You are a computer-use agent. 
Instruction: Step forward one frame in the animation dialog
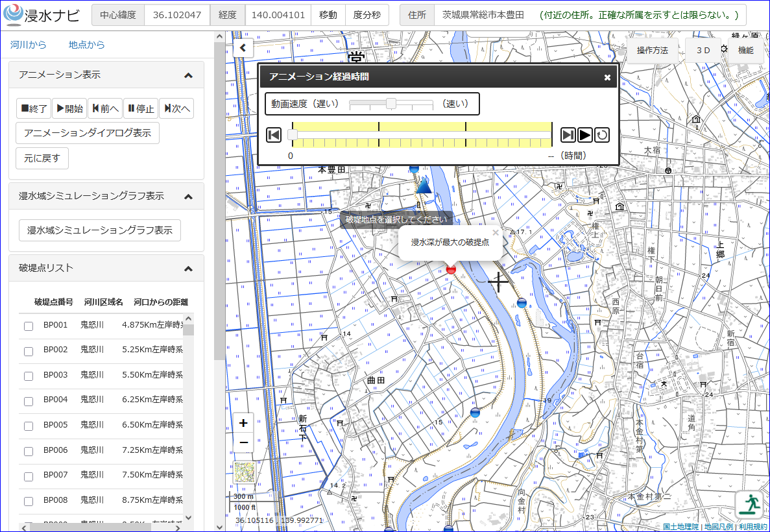pyautogui.click(x=568, y=134)
